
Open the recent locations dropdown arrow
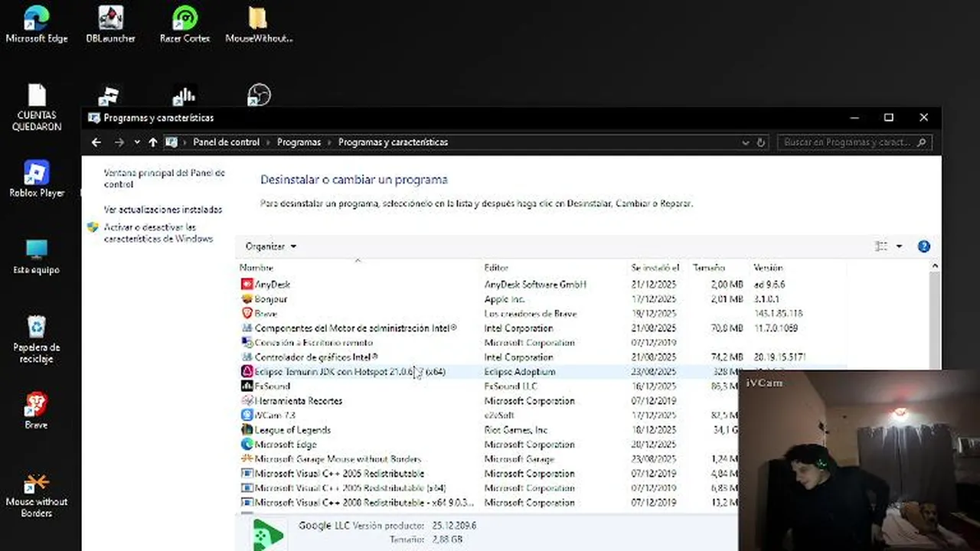click(x=137, y=142)
